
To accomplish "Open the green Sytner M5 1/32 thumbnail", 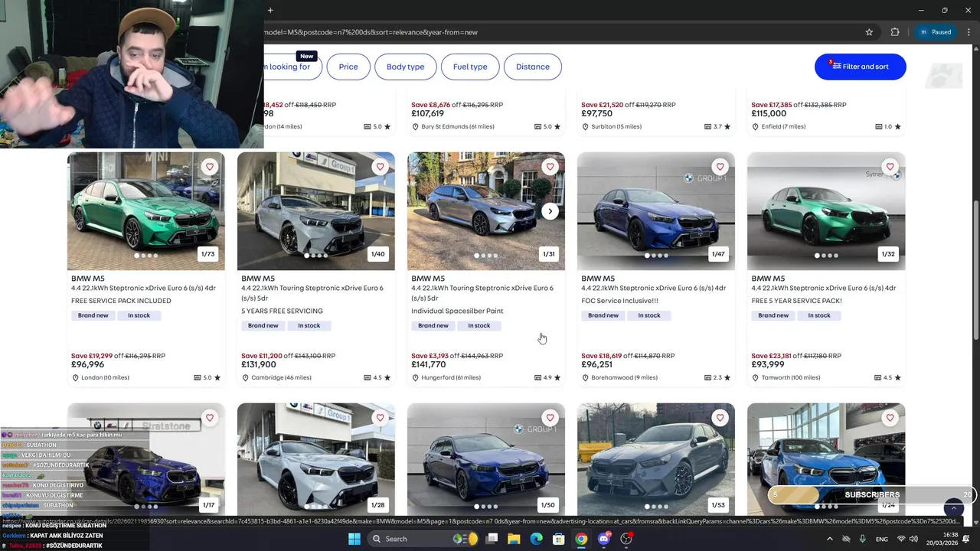I will click(826, 211).
